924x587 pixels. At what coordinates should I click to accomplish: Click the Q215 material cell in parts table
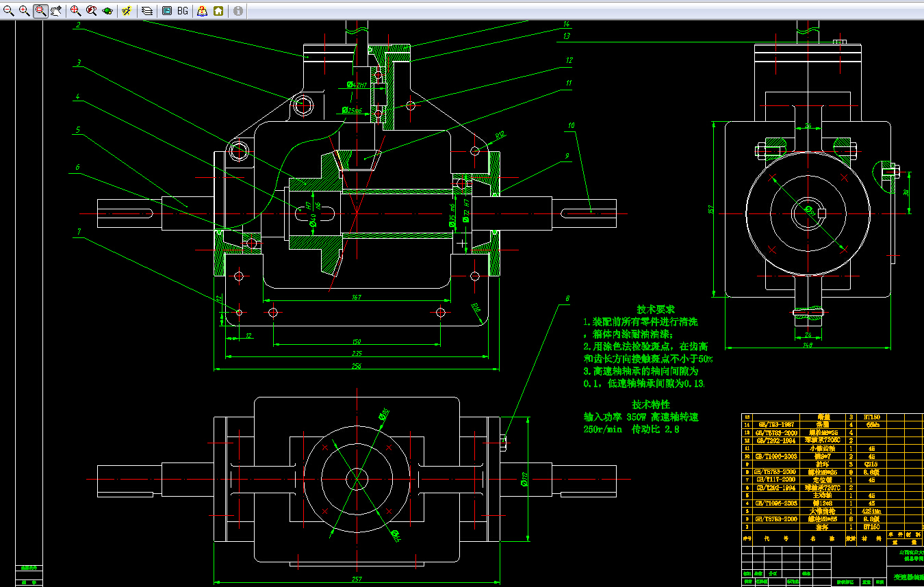[x=872, y=463]
